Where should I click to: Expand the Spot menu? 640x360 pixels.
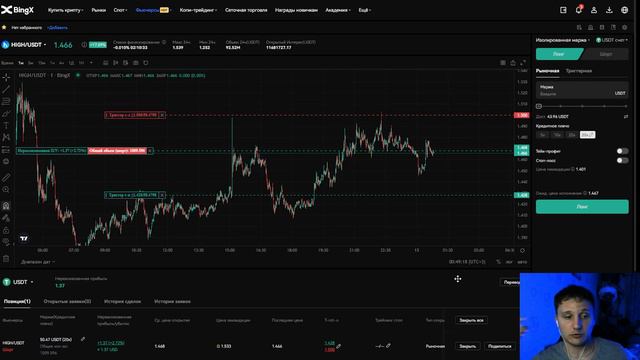click(x=120, y=10)
